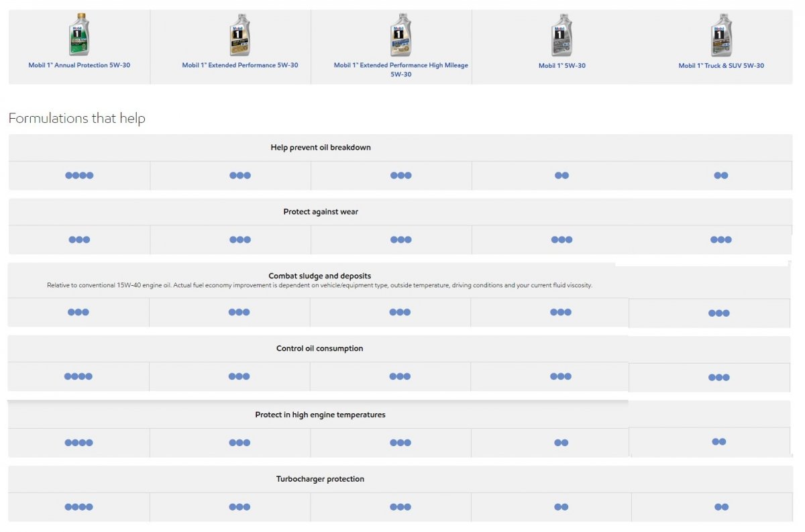This screenshot has width=805, height=532.
Task: Click the Mobil 1 Annual Protection bottle image
Action: [79, 35]
